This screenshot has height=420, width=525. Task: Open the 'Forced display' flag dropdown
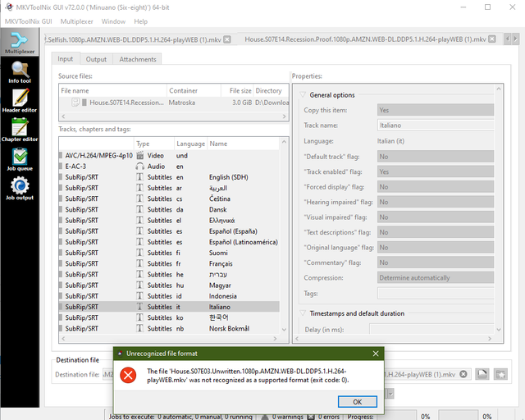[x=436, y=186]
